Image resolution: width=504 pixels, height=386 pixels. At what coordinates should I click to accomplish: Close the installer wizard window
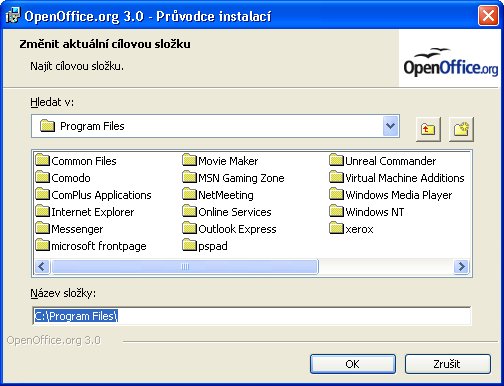[x=488, y=15]
